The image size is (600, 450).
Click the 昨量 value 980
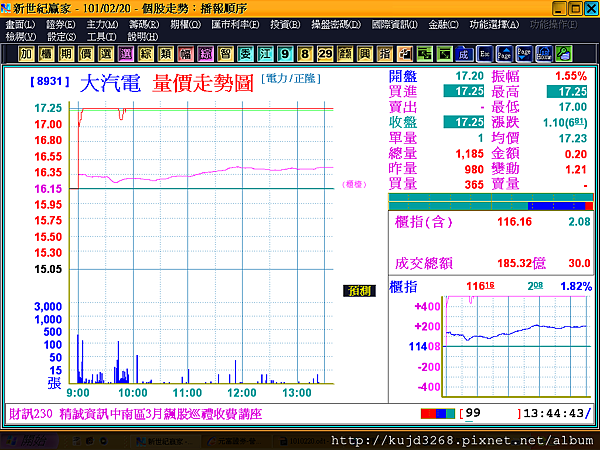coord(474,169)
